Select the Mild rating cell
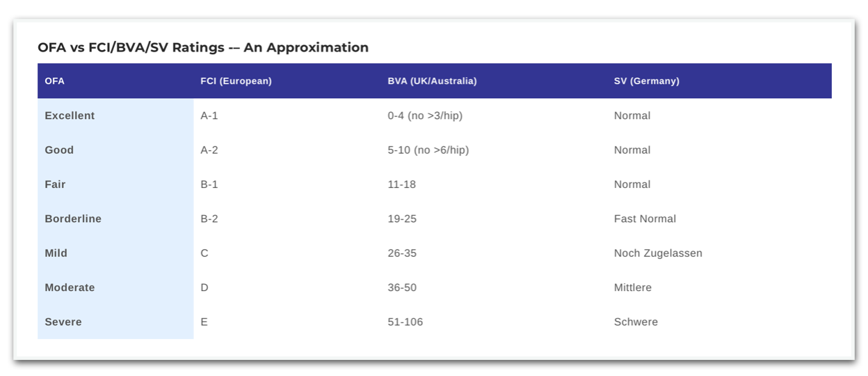The width and height of the screenshot is (868, 376). coord(56,253)
